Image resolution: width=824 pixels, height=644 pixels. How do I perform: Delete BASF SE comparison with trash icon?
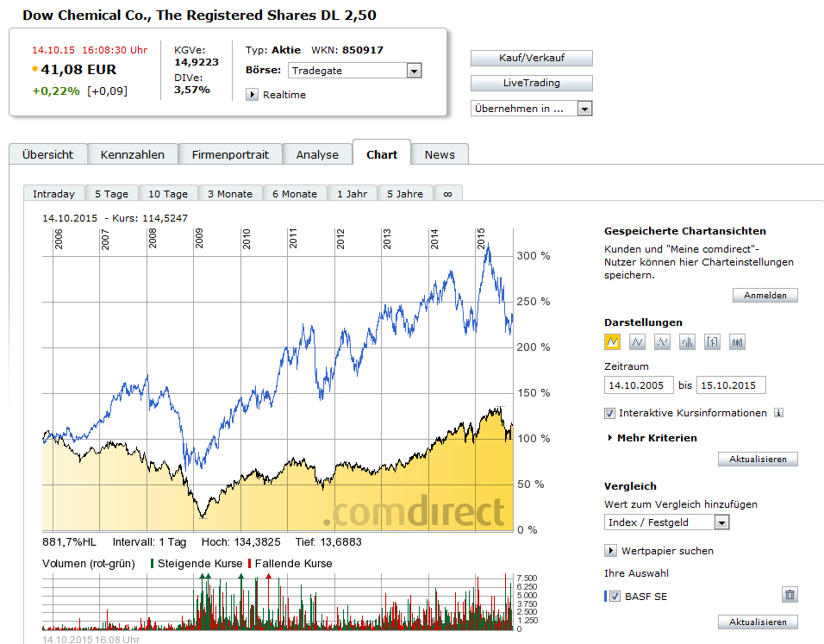coord(790,595)
